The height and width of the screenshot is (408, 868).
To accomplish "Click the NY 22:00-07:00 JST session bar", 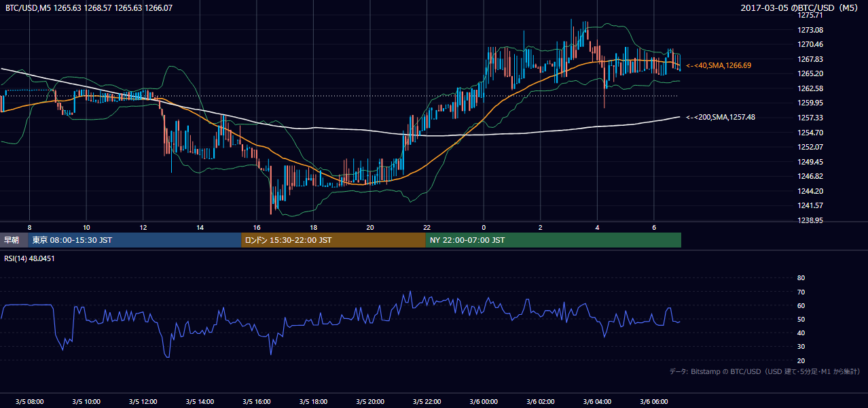I will (554, 240).
